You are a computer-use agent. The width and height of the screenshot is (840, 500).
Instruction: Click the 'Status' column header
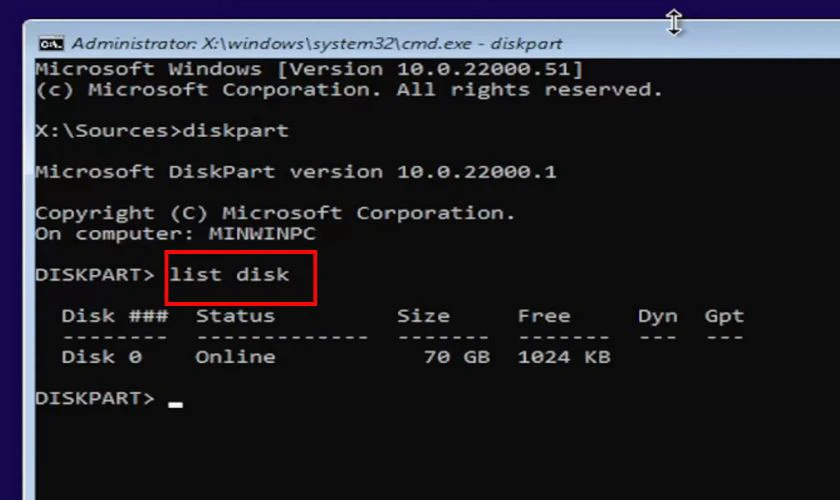[x=235, y=316]
